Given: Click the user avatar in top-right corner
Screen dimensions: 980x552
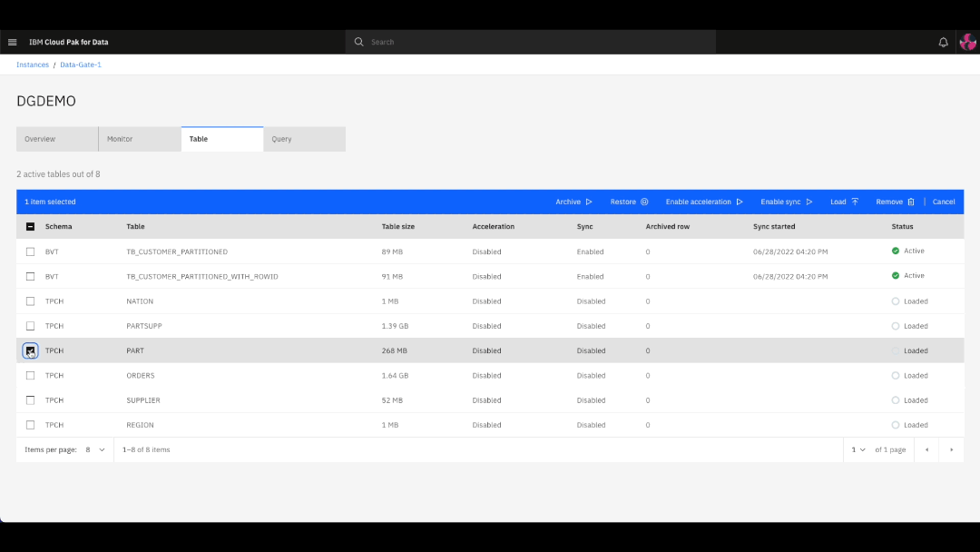Looking at the screenshot, I should click(967, 41).
